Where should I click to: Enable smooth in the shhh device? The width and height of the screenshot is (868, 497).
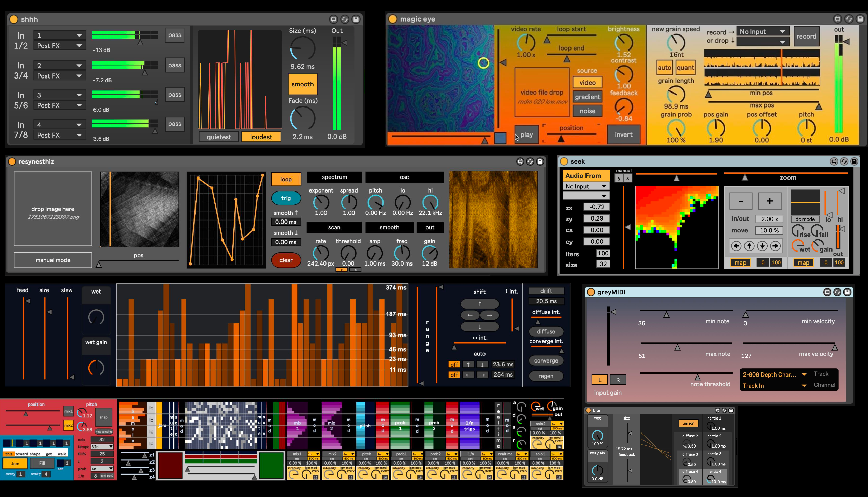coord(302,84)
